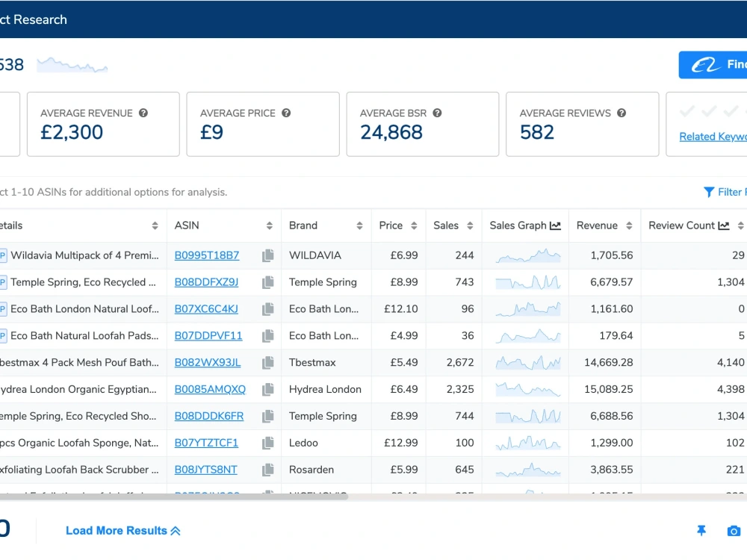Image resolution: width=747 pixels, height=560 pixels.
Task: Click the pin icon at bottom
Action: 701,530
